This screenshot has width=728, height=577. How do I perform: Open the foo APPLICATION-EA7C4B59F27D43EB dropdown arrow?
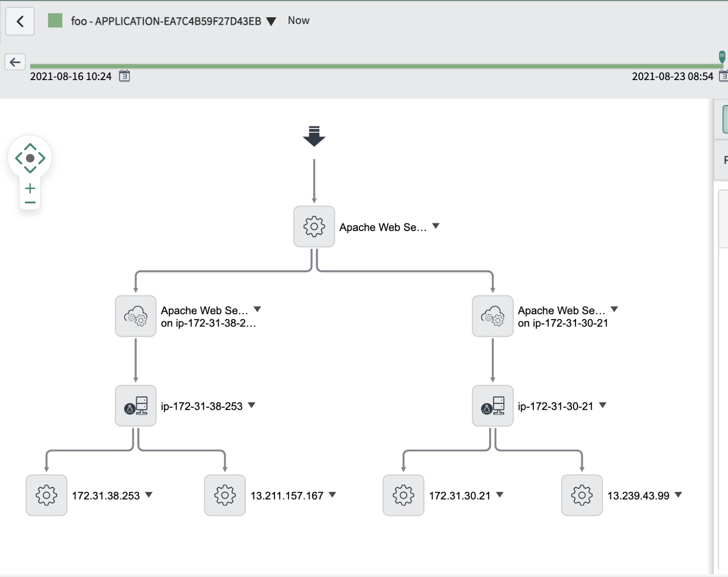(271, 21)
